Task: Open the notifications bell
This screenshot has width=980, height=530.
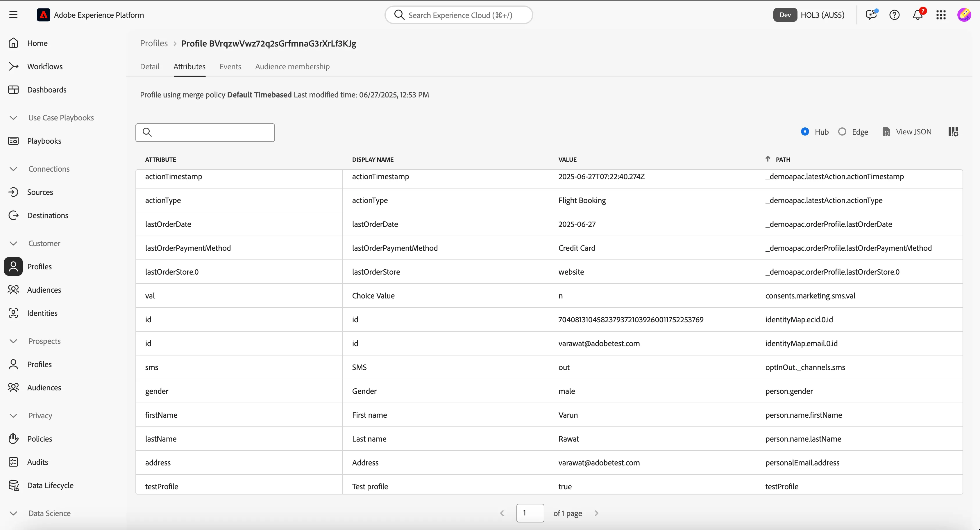Action: point(918,15)
